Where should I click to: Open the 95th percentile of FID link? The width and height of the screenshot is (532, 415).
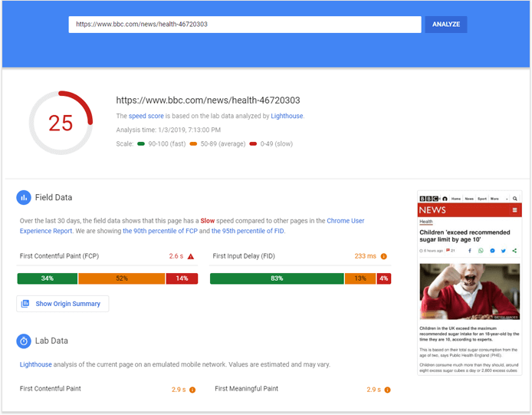pyautogui.click(x=248, y=231)
